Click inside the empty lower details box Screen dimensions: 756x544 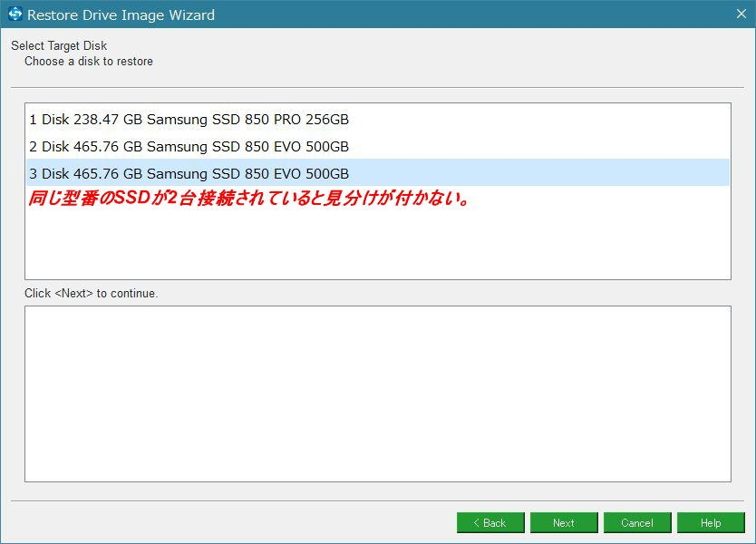377,393
